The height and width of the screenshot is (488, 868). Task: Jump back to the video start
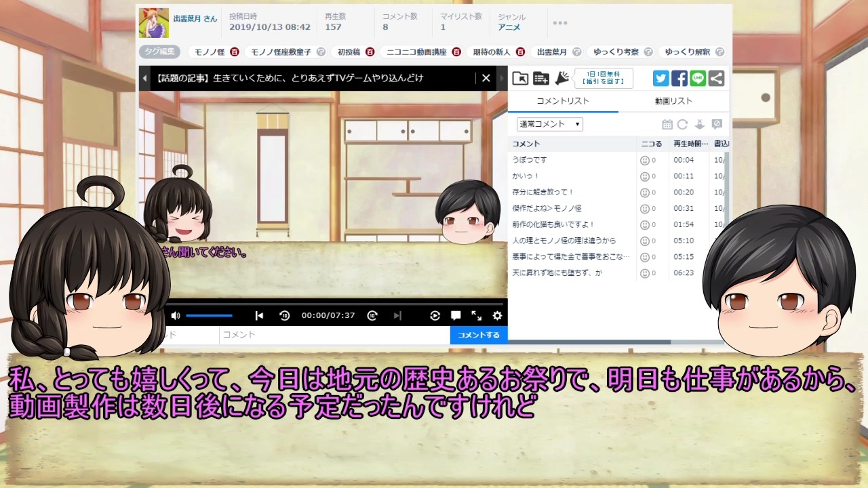(x=259, y=315)
